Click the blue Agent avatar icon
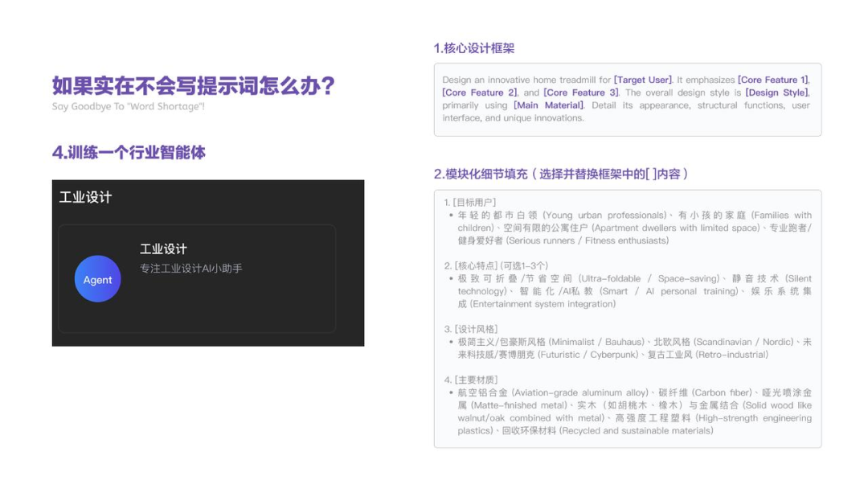Image resolution: width=868 pixels, height=489 pixels. [97, 279]
